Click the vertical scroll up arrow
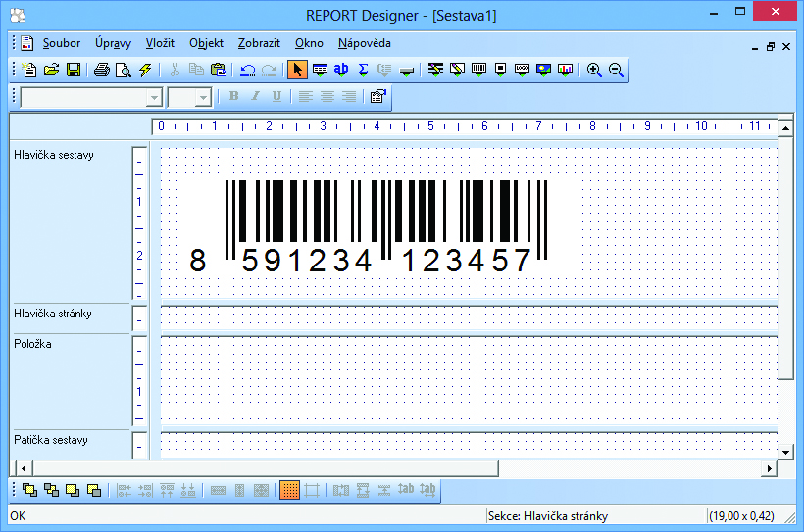This screenshot has width=804, height=532. tap(785, 127)
